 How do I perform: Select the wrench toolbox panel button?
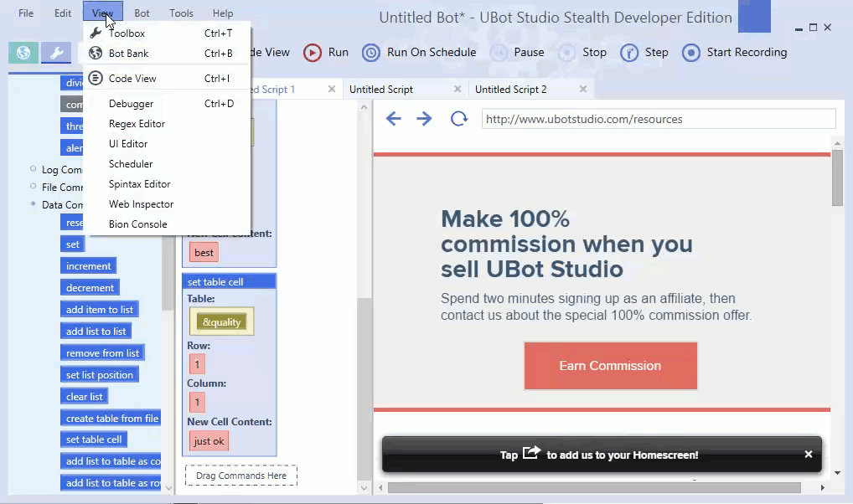[56, 53]
